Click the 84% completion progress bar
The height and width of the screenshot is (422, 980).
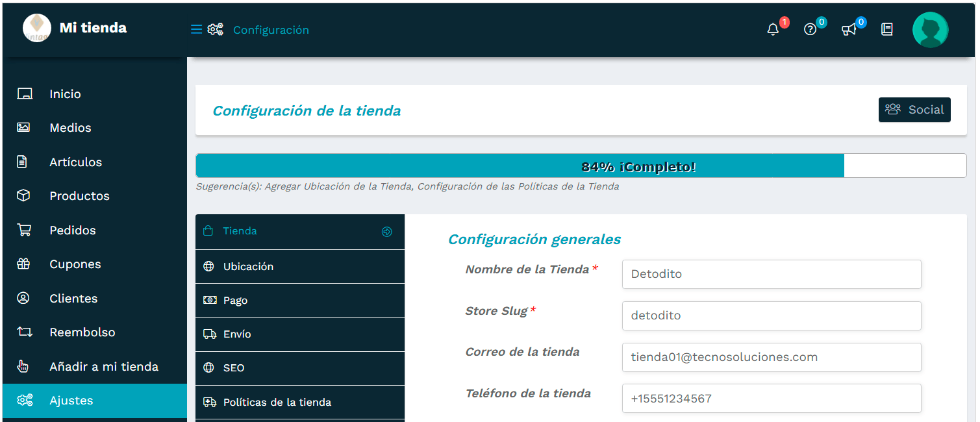coord(520,166)
